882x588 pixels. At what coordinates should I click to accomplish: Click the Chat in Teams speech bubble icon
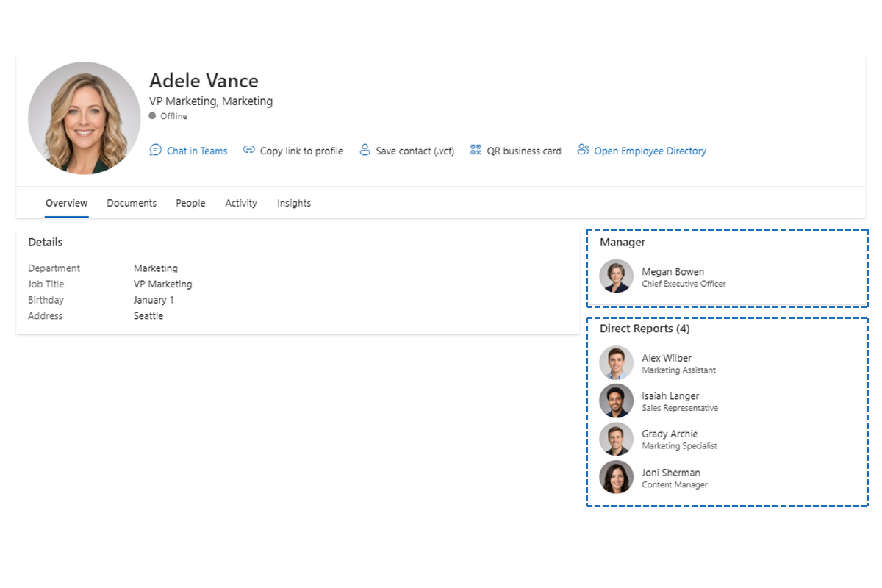click(x=155, y=150)
